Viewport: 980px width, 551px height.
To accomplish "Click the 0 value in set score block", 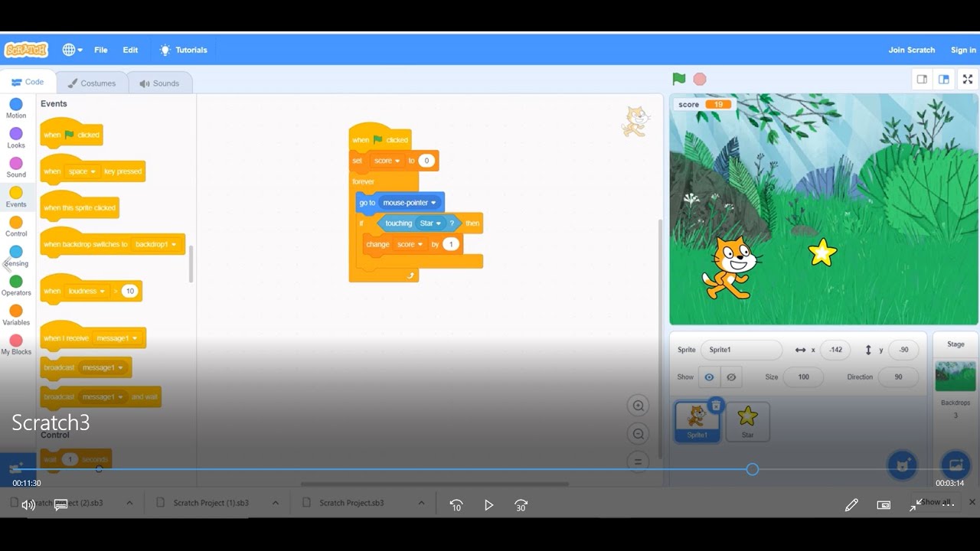I will point(426,161).
